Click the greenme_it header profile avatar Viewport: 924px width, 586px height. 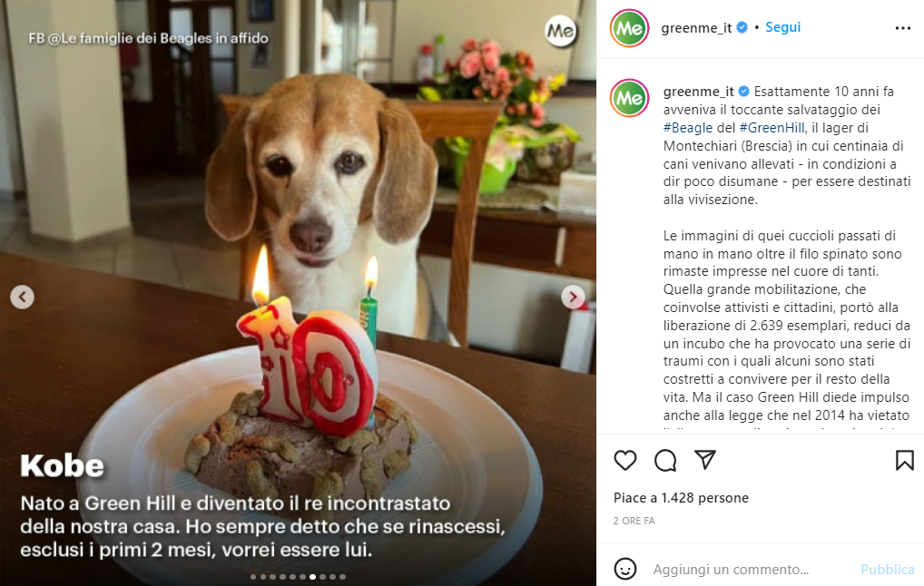click(x=627, y=28)
